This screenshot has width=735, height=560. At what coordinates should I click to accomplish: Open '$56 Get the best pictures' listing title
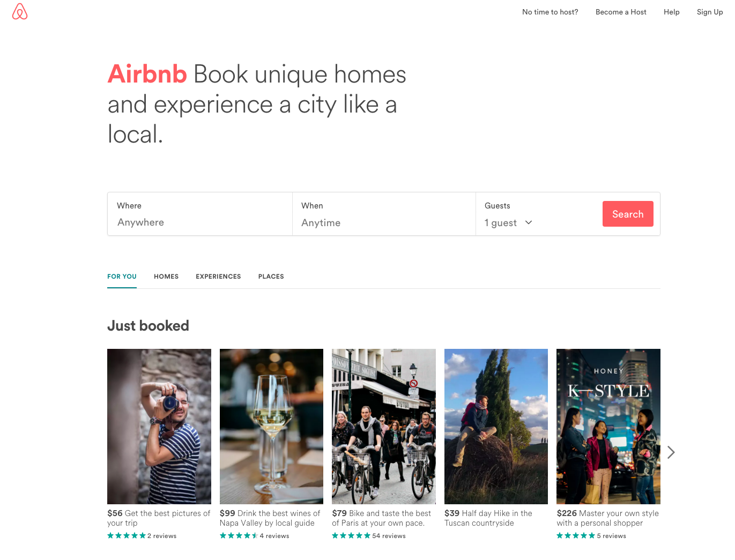[x=159, y=518]
